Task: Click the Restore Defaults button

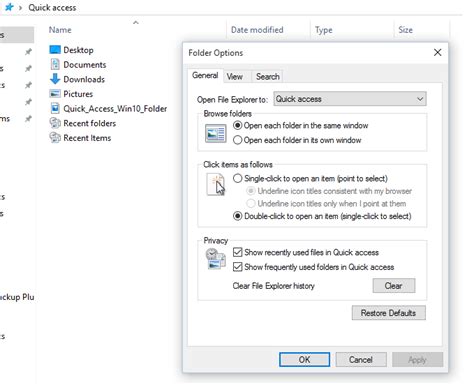Action: coord(388,313)
